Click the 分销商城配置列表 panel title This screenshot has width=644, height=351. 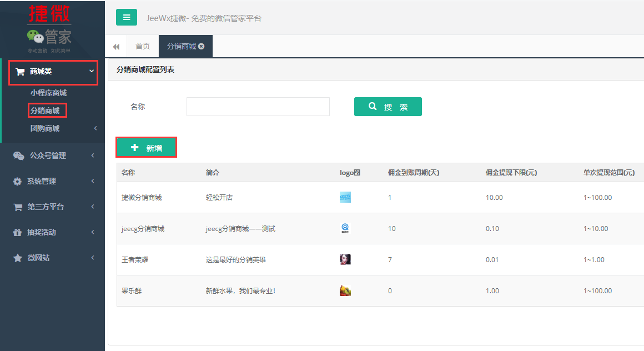coord(145,70)
